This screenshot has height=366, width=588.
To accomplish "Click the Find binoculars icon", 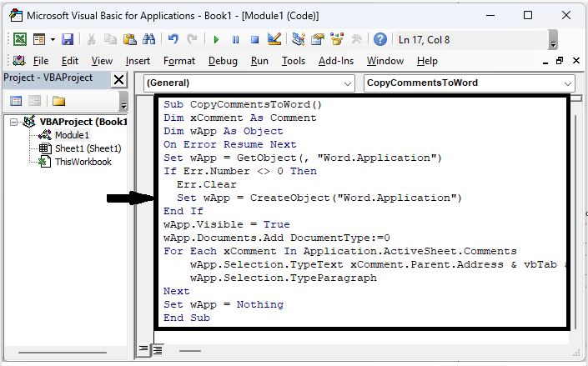I will [x=149, y=39].
